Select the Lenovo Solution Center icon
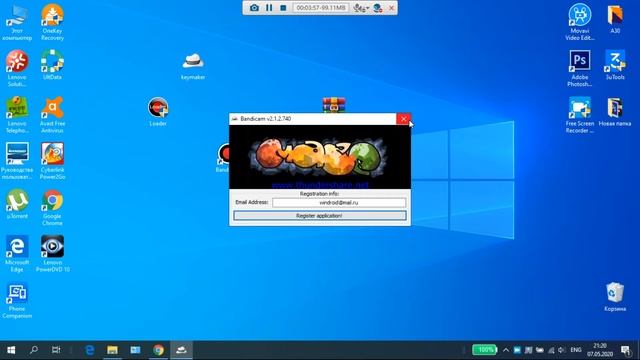The width and height of the screenshot is (640, 360). pos(17,69)
